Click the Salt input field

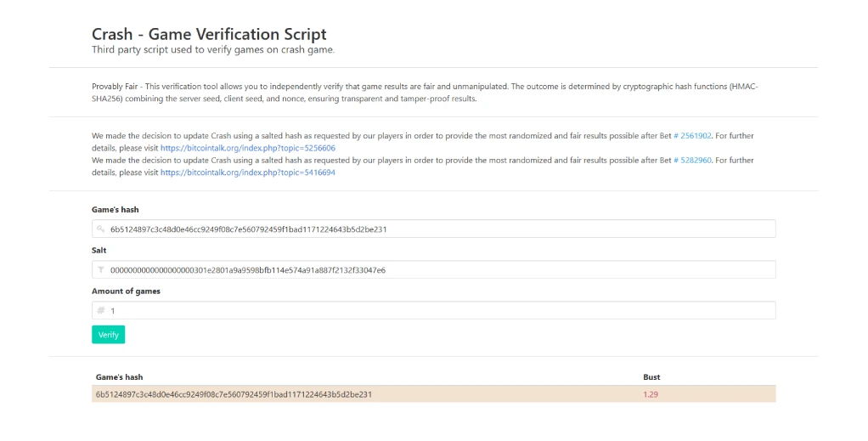click(433, 270)
